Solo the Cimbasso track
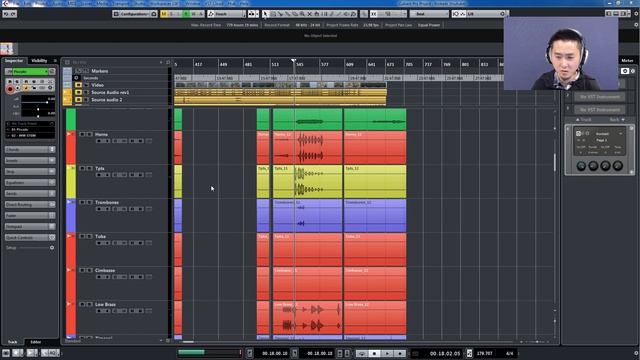This screenshot has height=360, width=640. [x=89, y=270]
